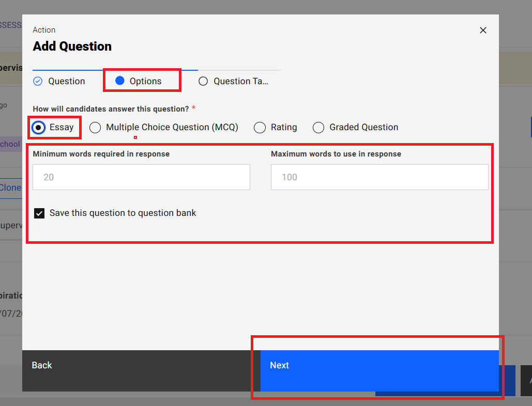Click the dark button at bottom-right edge
This screenshot has width=532, height=406.
[x=526, y=381]
